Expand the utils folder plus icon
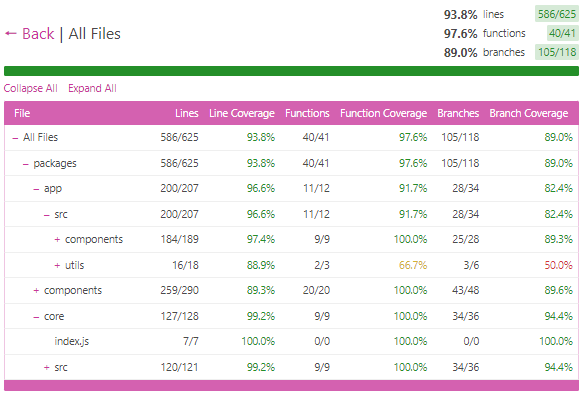 point(57,265)
